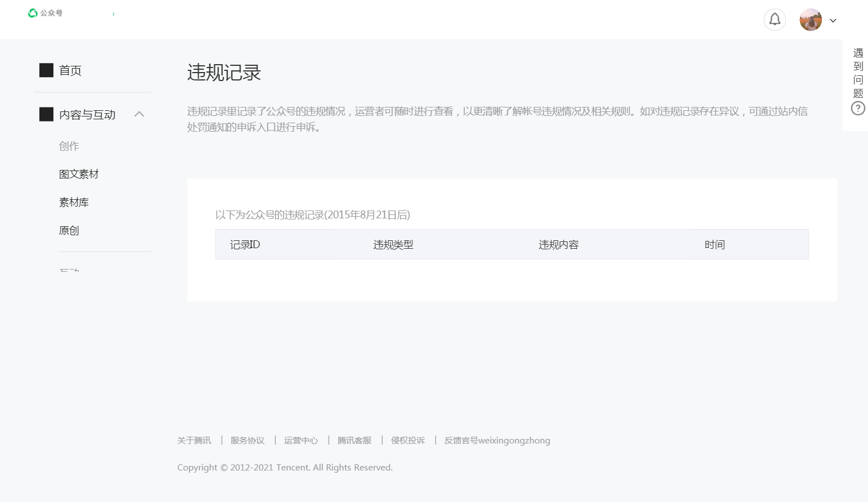Open the 遇到问题 side panel text

pos(858,73)
